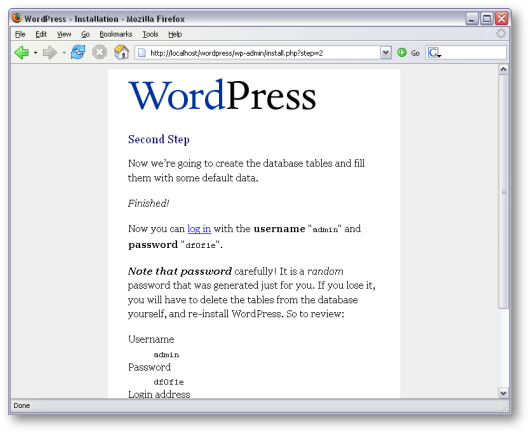The height and width of the screenshot is (433, 530).
Task: Open the View menu
Action: click(x=64, y=34)
